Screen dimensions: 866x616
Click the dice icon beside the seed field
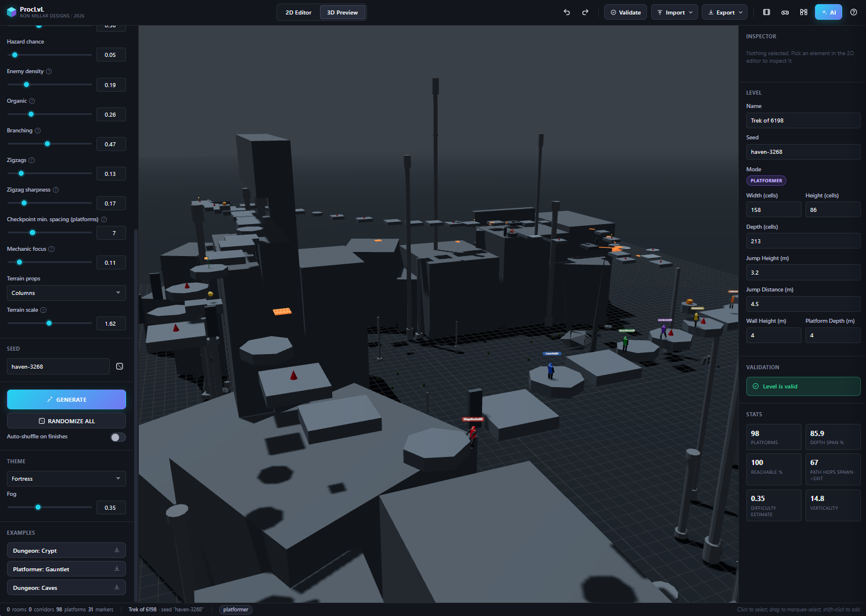[120, 366]
